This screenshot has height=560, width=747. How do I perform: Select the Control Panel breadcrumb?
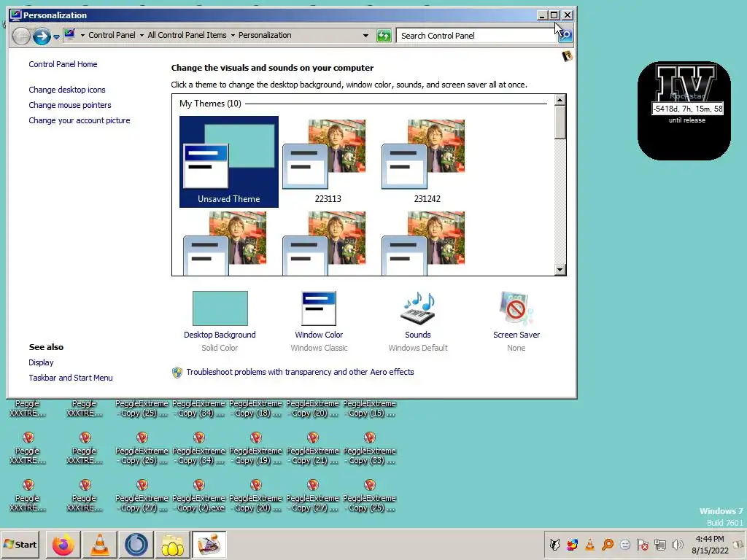tap(112, 35)
